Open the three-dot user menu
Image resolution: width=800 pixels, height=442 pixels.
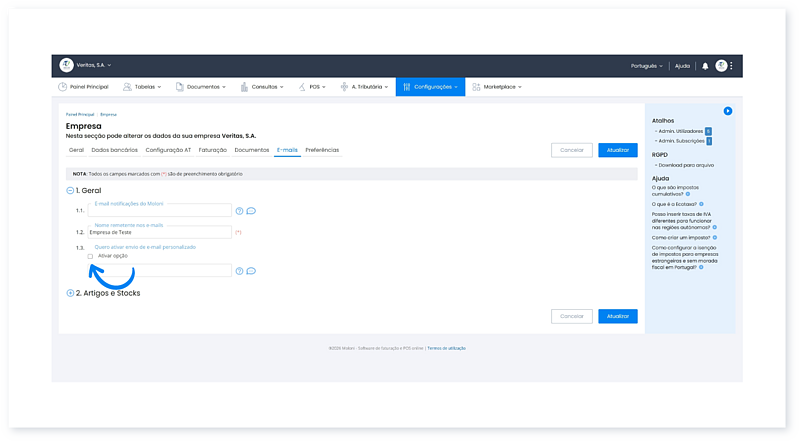[x=732, y=65]
